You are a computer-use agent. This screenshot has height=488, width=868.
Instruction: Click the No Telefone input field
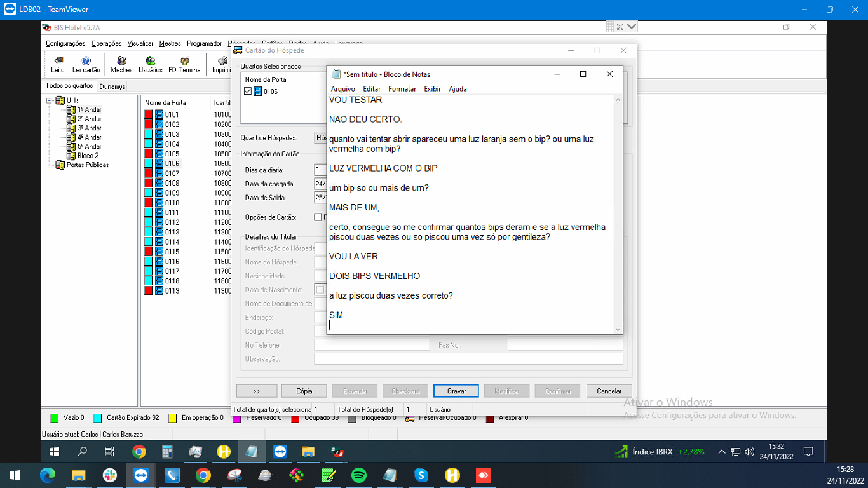tap(372, 345)
